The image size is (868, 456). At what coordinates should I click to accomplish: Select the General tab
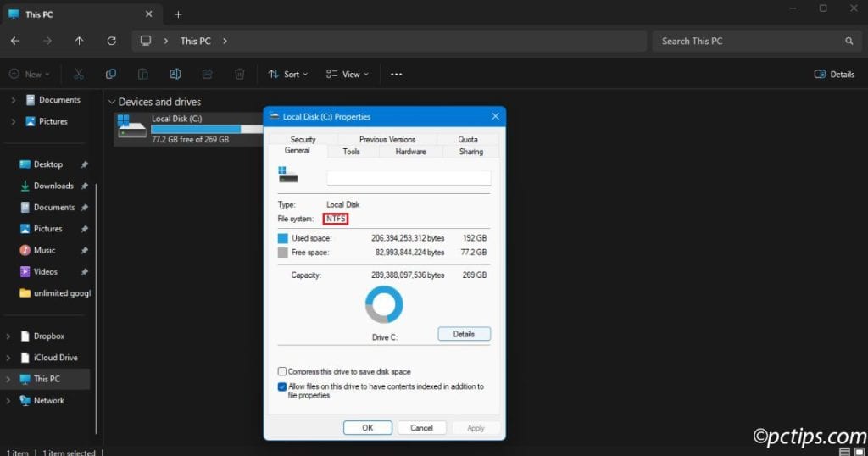click(x=298, y=151)
